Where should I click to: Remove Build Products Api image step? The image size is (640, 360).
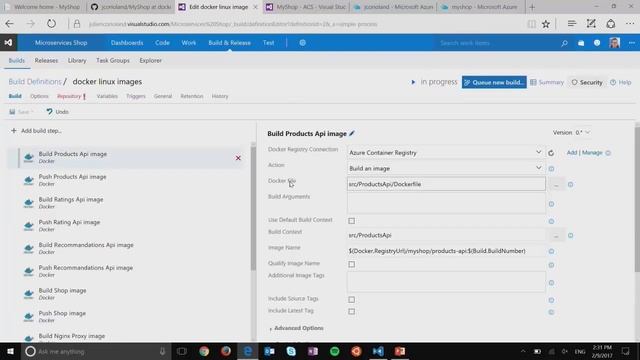[238, 158]
